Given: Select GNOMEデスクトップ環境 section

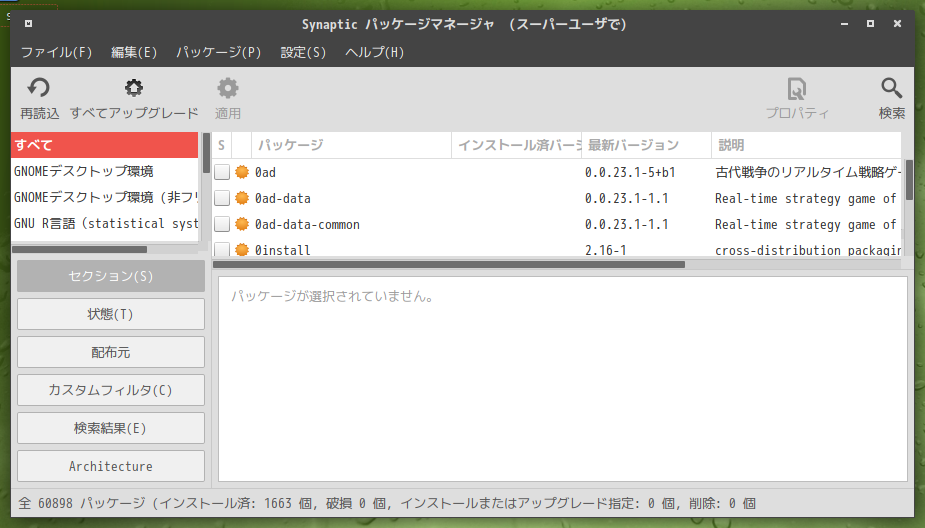Looking at the screenshot, I should click(x=104, y=171).
